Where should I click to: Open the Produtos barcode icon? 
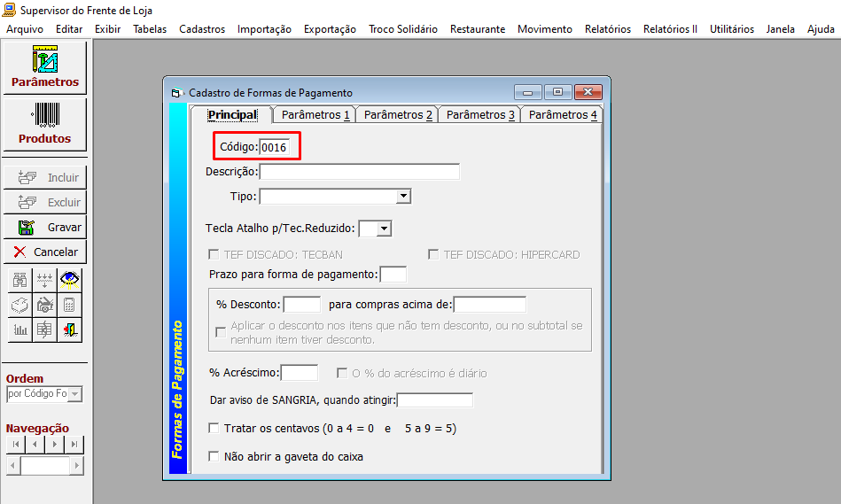click(45, 124)
